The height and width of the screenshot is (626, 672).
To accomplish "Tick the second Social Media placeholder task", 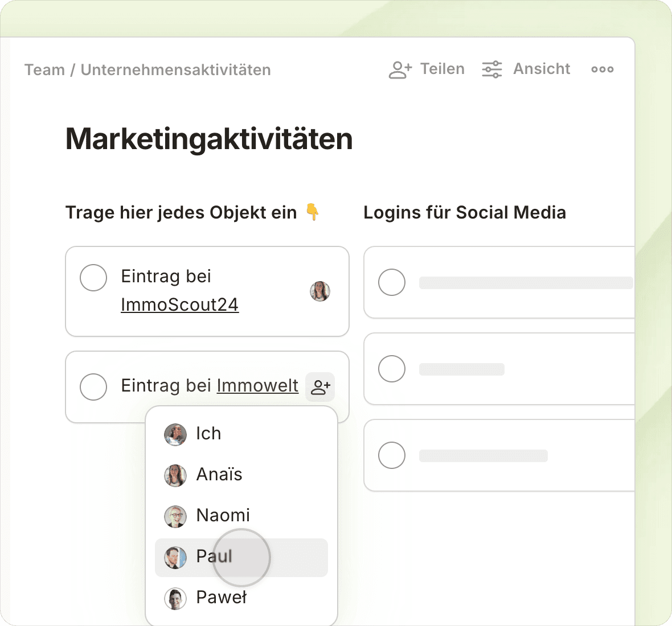I will click(392, 369).
